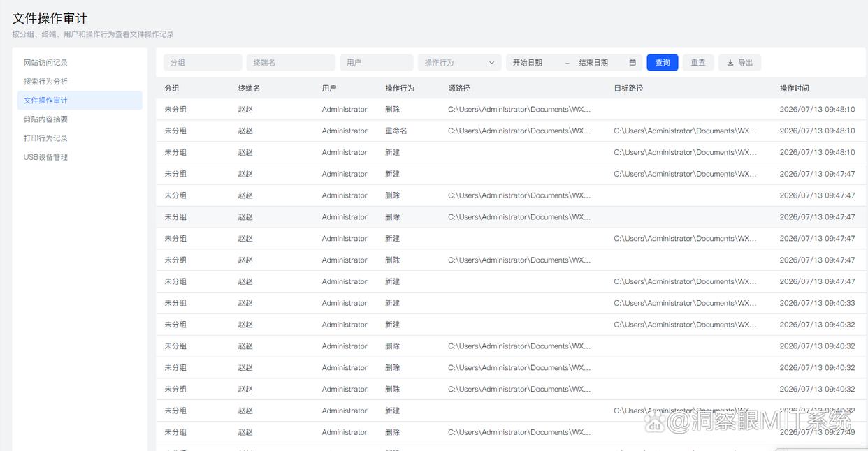
Task: Click the 操作行为 column header
Action: coord(400,89)
